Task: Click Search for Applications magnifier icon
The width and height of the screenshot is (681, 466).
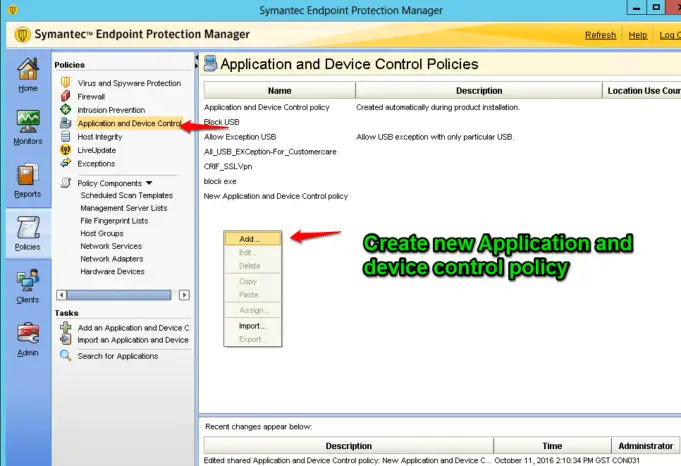Action: [67, 356]
